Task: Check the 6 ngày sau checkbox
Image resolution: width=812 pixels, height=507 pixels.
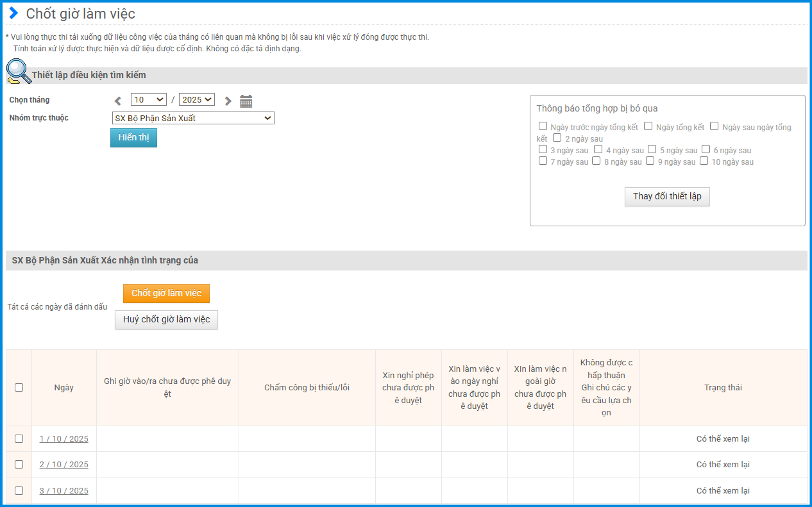Action: click(x=706, y=149)
